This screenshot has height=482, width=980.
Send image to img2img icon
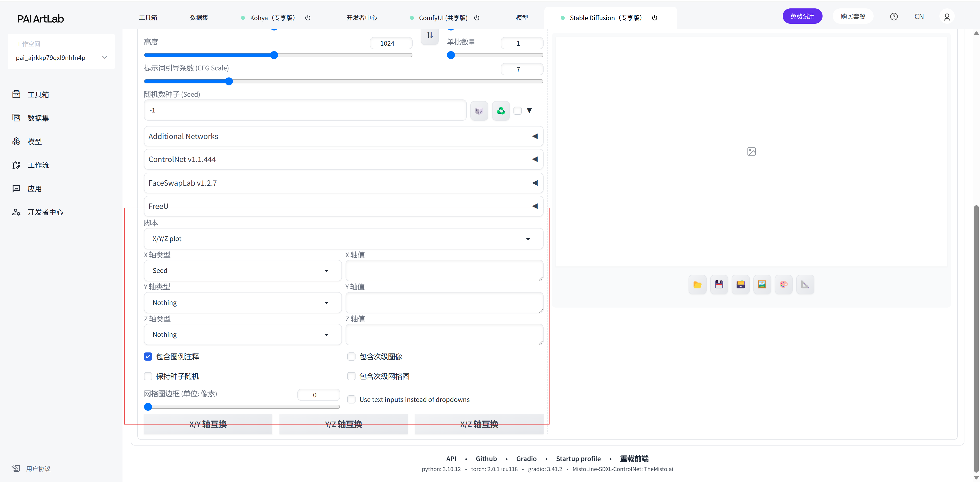762,284
